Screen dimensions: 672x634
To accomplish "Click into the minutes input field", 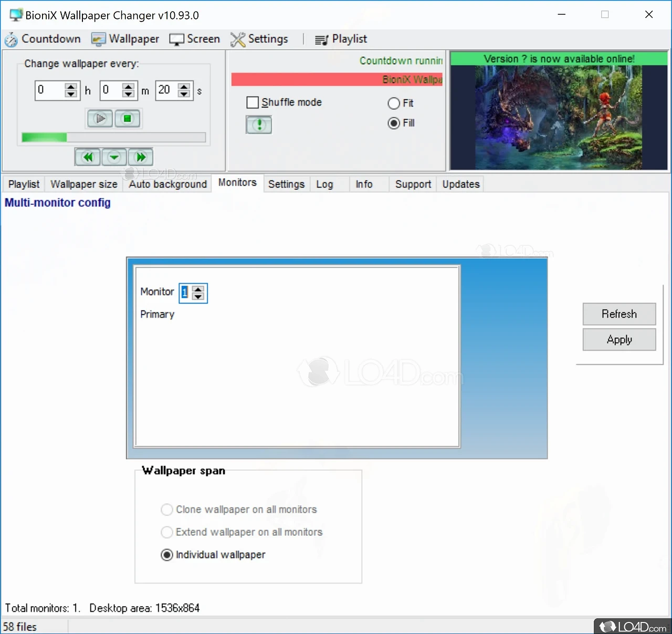I will click(x=111, y=90).
